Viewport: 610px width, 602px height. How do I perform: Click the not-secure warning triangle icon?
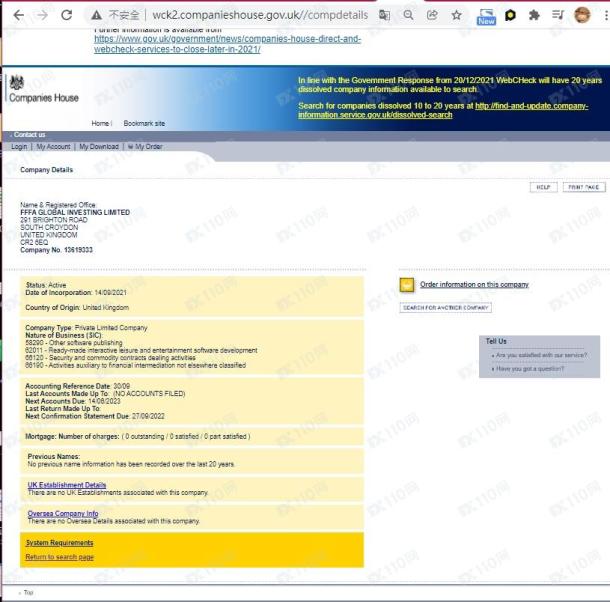coord(96,15)
